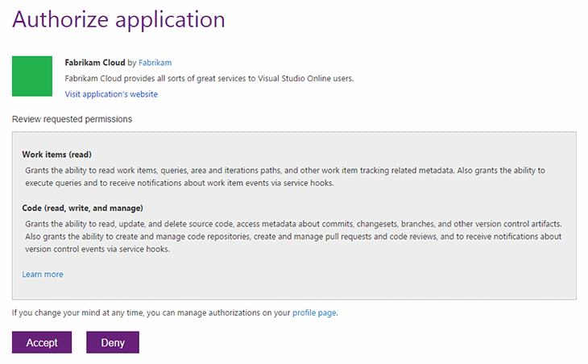Click the 'If you change your mind' notice
Image resolution: width=588 pixels, height=364 pixels.
(x=175, y=312)
